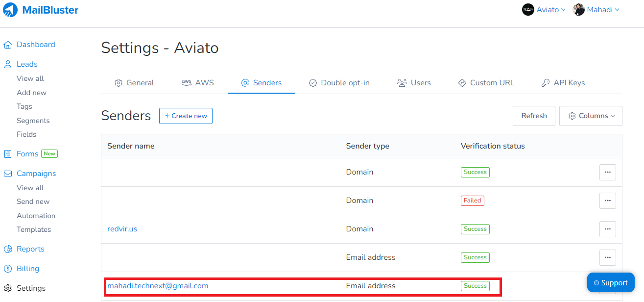Click the Sender type column header
Viewport: 644px width, 302px height.
(368, 146)
